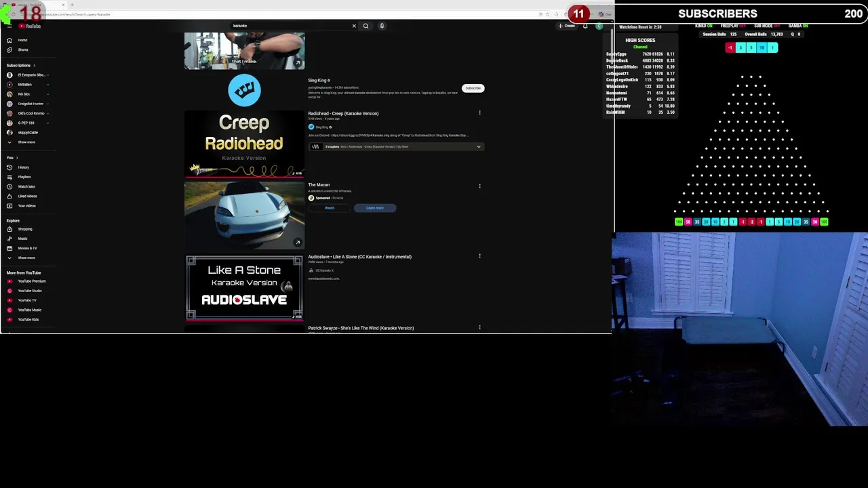Open Sing King channel round logo
Image resolution: width=868 pixels, height=488 pixels.
click(x=244, y=90)
